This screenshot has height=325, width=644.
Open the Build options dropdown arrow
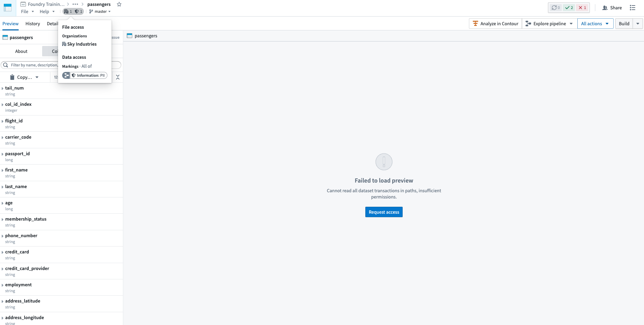tap(638, 24)
